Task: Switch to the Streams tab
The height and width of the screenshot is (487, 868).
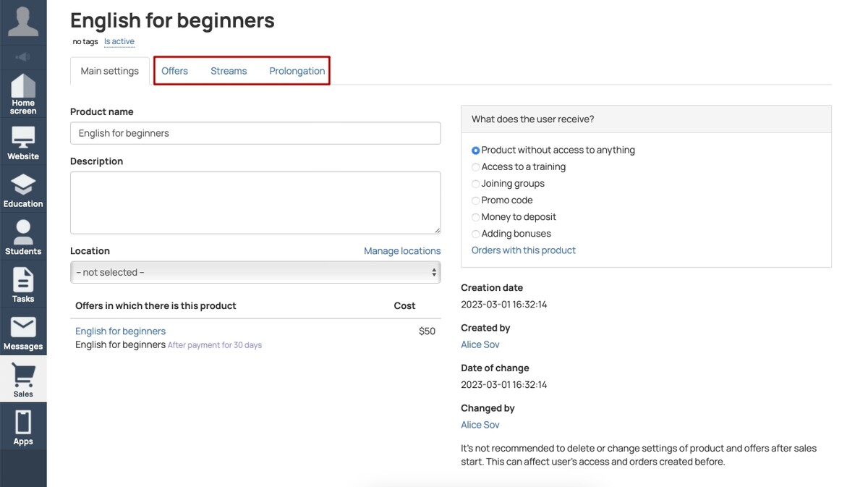Action: pyautogui.click(x=229, y=71)
